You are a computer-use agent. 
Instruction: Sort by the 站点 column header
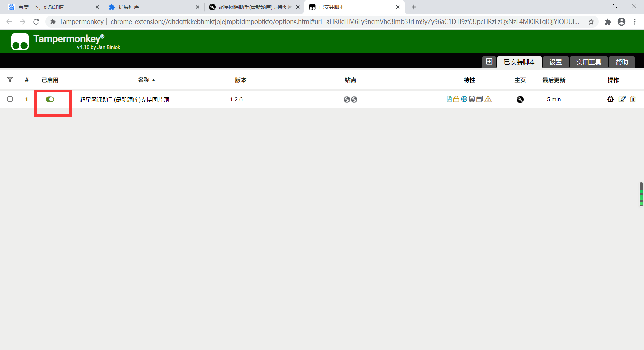tap(350, 80)
